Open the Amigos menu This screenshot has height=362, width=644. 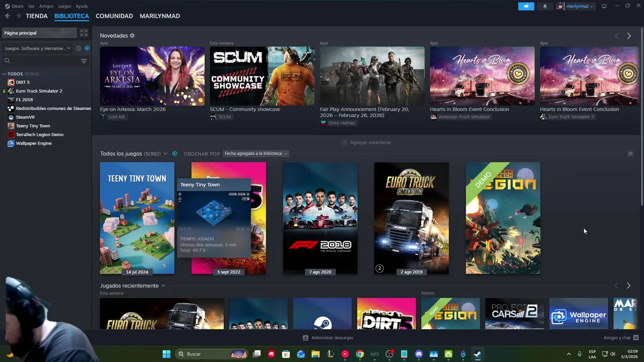(x=46, y=6)
